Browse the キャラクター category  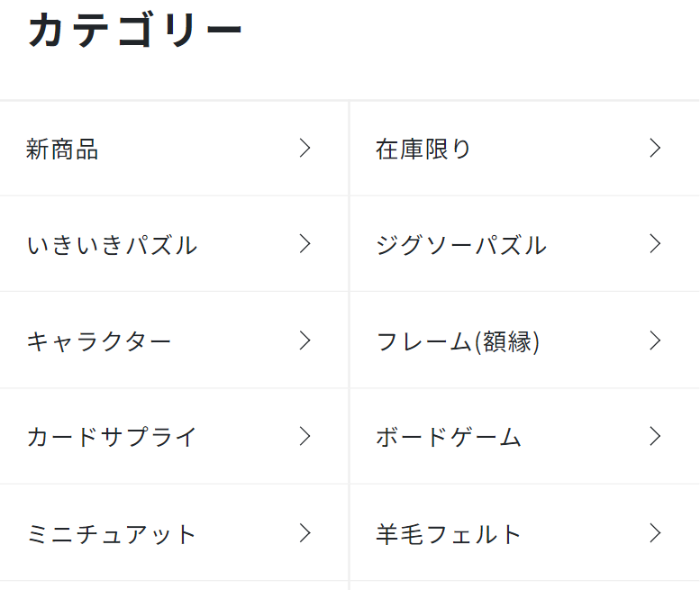(99, 341)
